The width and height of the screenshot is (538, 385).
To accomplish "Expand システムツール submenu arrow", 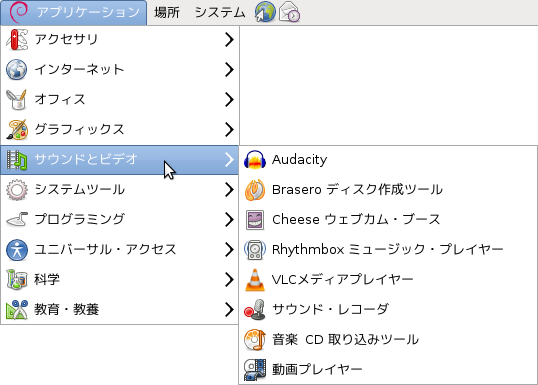I will click(x=229, y=189).
